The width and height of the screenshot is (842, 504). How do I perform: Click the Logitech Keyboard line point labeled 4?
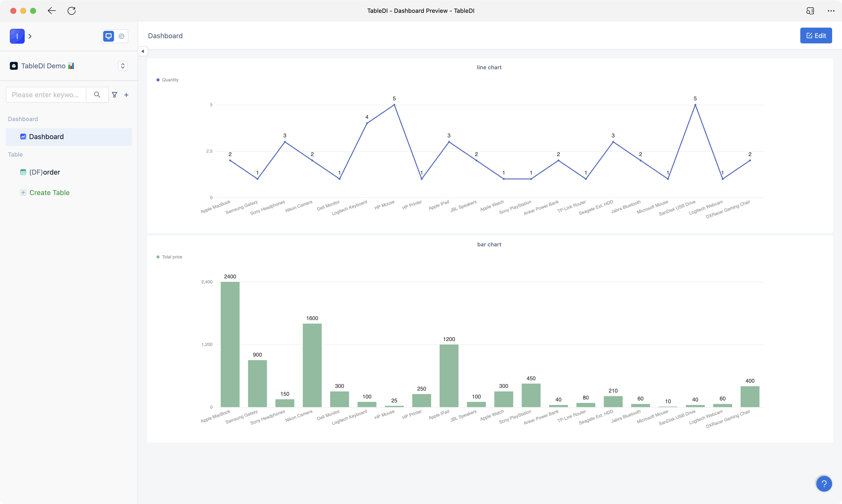(x=367, y=123)
